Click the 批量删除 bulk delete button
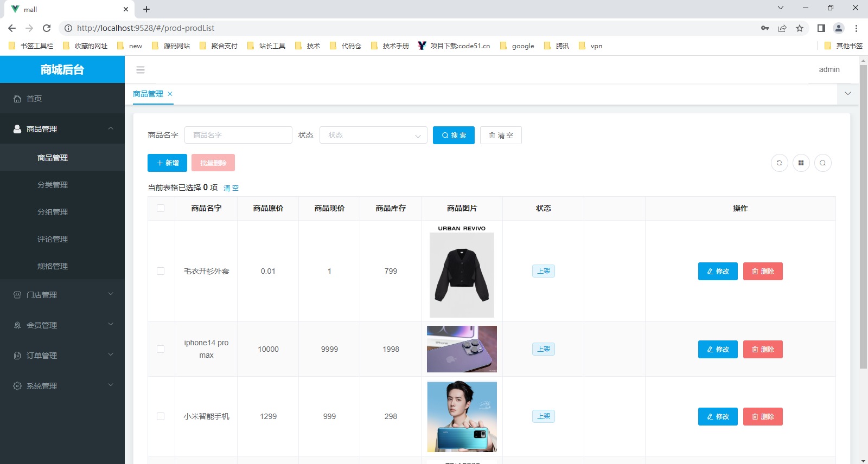Screen dimensions: 868x464 click(x=213, y=163)
